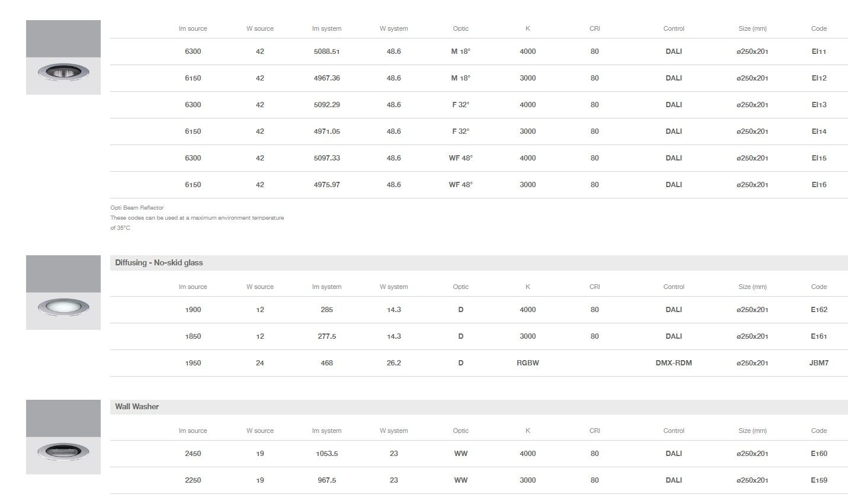
Task: Open the Diffusing no-skid glass product image
Action: click(x=63, y=293)
